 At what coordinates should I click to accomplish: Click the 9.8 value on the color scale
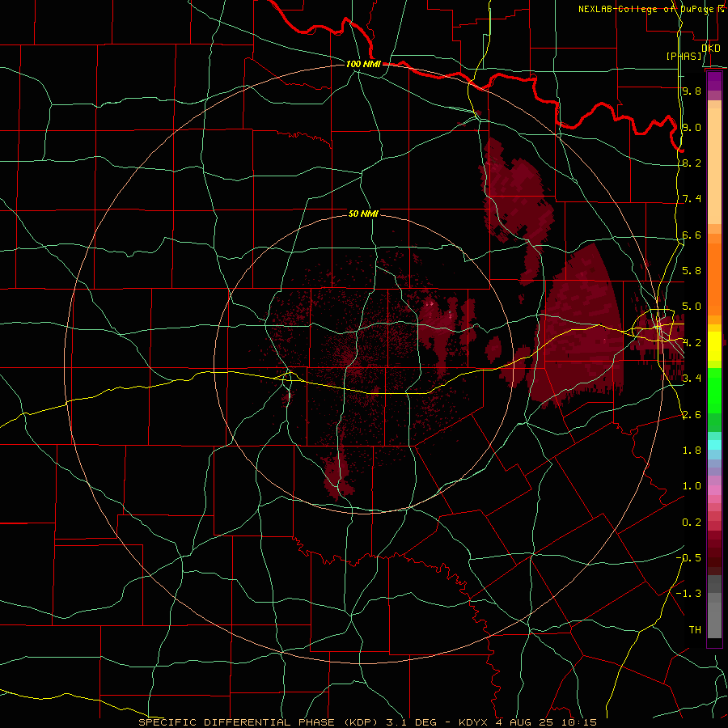(x=692, y=91)
